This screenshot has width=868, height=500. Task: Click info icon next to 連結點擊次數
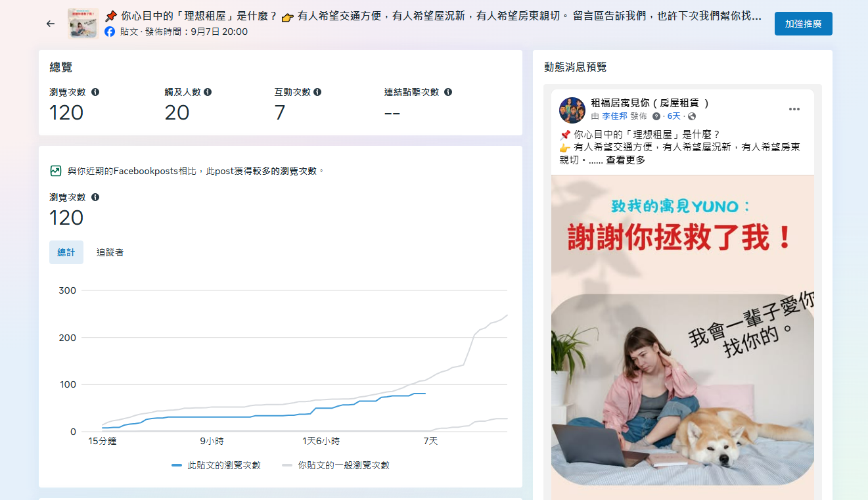[x=448, y=93]
